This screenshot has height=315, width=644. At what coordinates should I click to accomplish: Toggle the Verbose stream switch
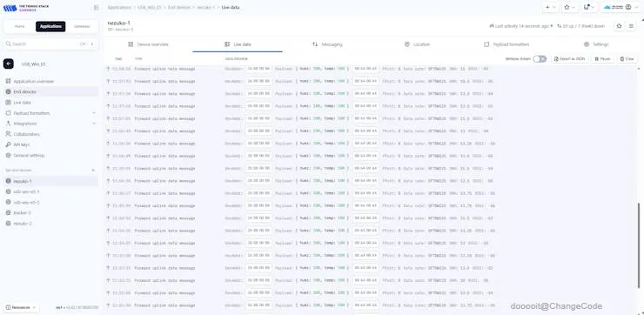coord(540,59)
